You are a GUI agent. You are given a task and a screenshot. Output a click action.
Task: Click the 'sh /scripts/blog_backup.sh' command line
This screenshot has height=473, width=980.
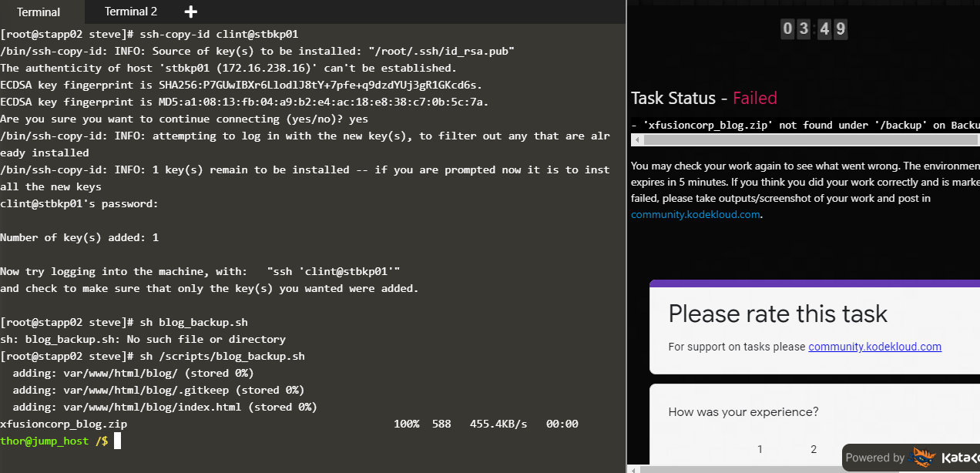point(222,356)
